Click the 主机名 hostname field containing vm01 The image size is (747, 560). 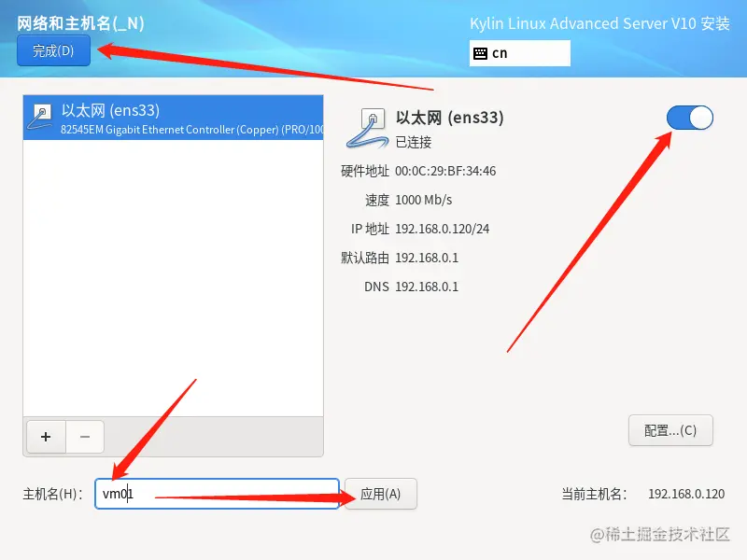pyautogui.click(x=217, y=494)
